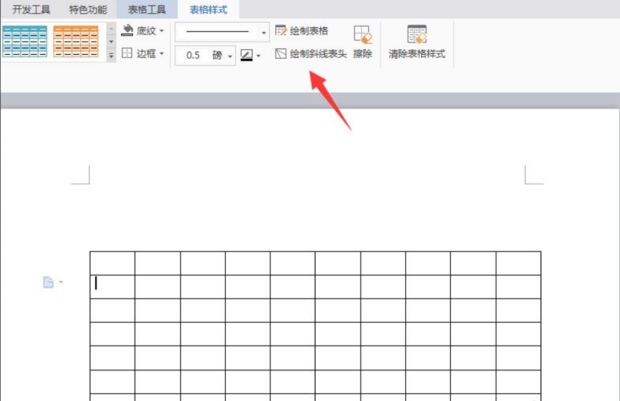
Task: Click 绘制斜线表头 diagonal header button
Action: 311,53
